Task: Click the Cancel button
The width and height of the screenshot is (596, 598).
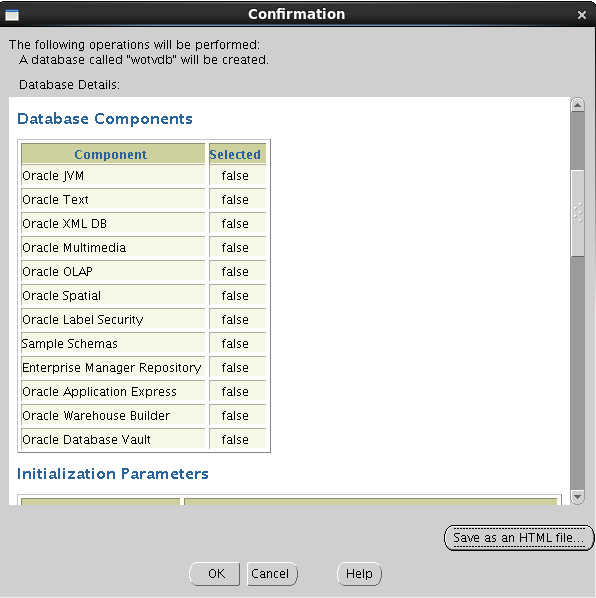Action: [x=270, y=574]
